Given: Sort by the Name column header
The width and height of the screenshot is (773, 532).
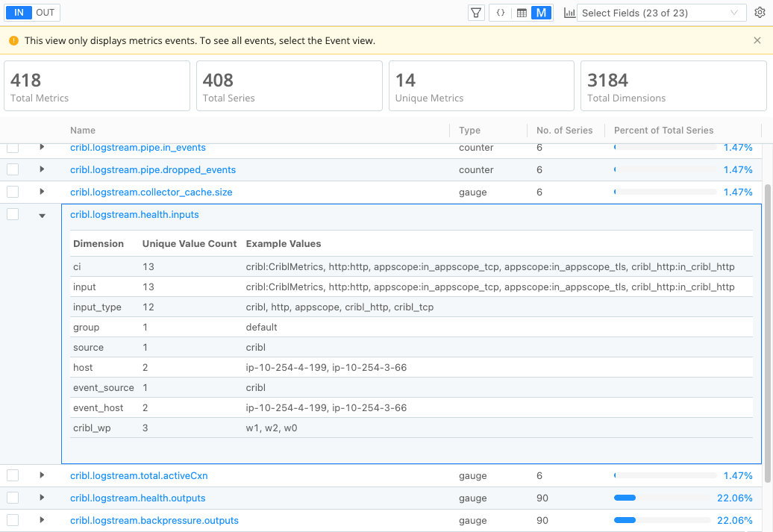Looking at the screenshot, I should click(83, 130).
